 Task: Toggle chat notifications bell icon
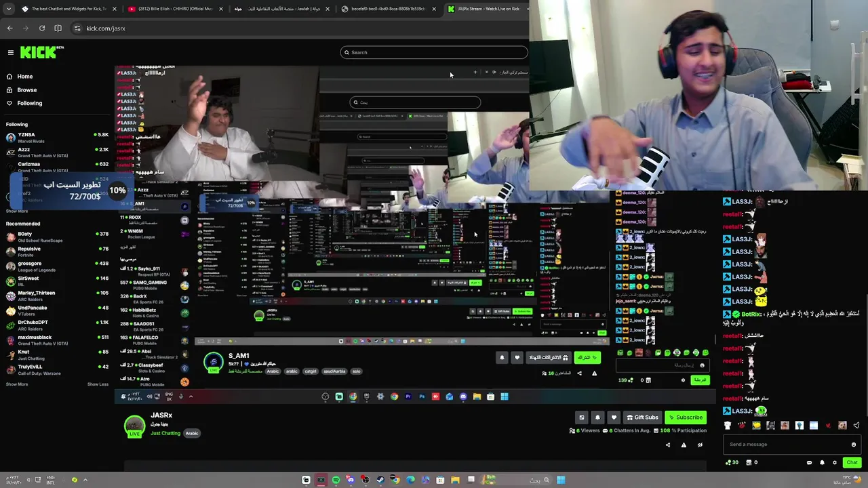coord(822,463)
